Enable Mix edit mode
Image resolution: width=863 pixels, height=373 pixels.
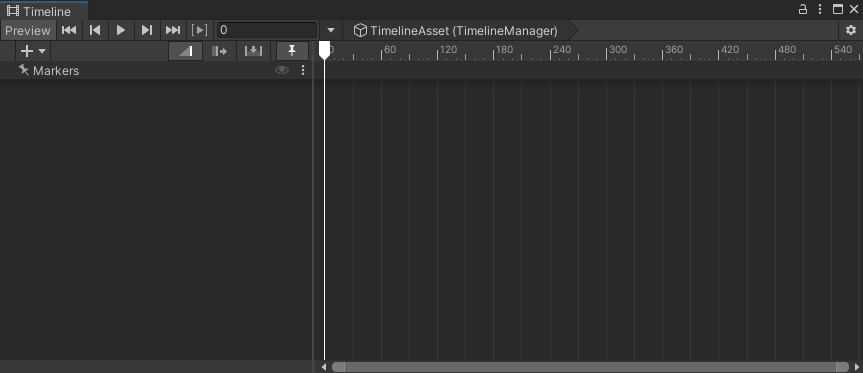[x=185, y=51]
